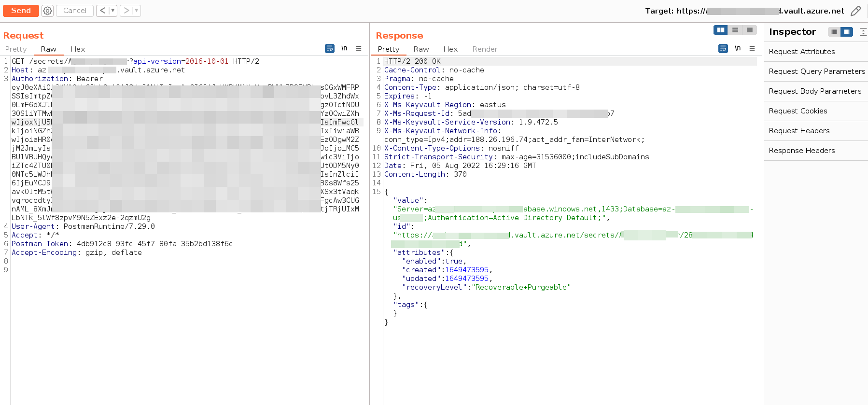Dock the Inspector panel to the right
Screen dimensions: 868x405
tap(847, 32)
